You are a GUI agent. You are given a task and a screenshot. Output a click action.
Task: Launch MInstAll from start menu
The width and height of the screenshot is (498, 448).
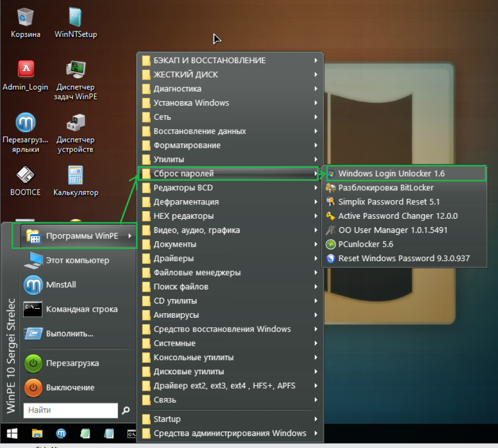pyautogui.click(x=78, y=285)
